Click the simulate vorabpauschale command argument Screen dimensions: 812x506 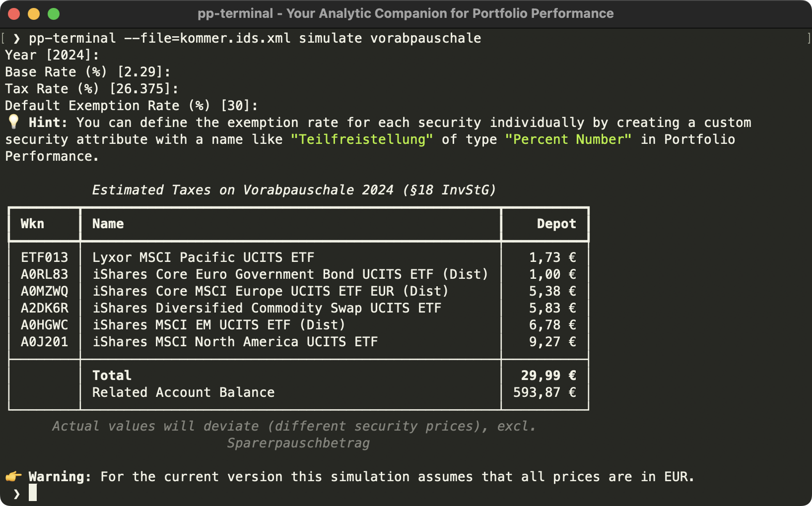390,38
